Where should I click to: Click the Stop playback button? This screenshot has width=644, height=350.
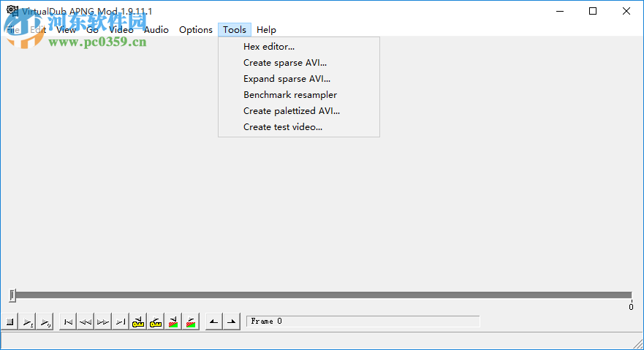(10, 322)
